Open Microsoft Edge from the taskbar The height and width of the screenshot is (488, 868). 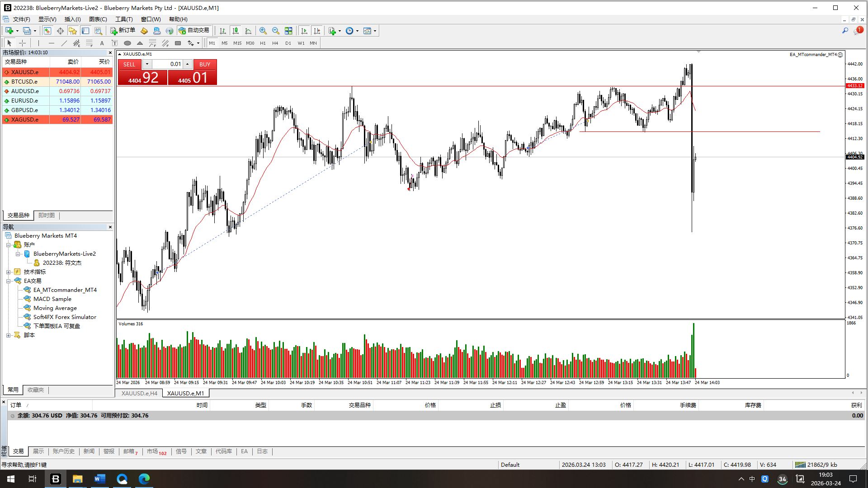click(144, 479)
